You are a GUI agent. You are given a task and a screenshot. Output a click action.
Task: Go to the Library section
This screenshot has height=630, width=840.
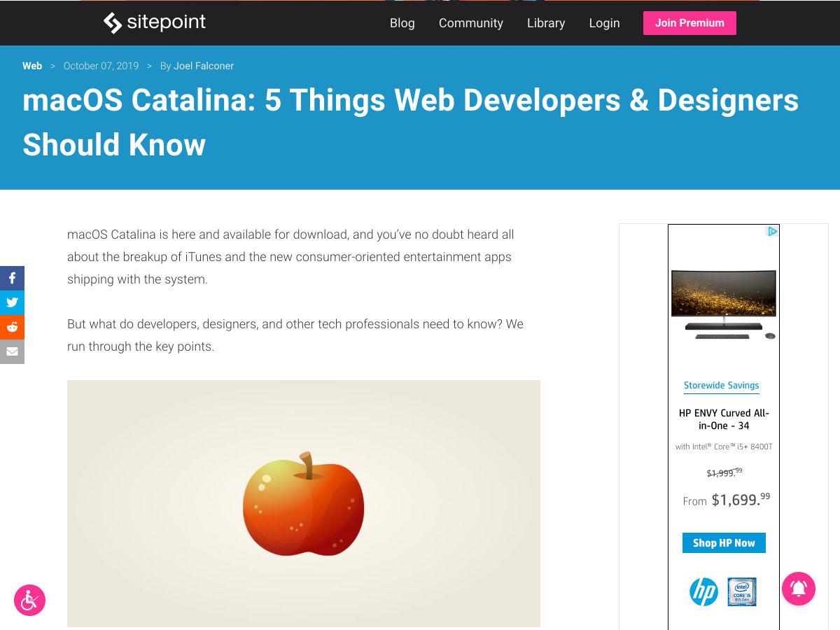(x=546, y=23)
